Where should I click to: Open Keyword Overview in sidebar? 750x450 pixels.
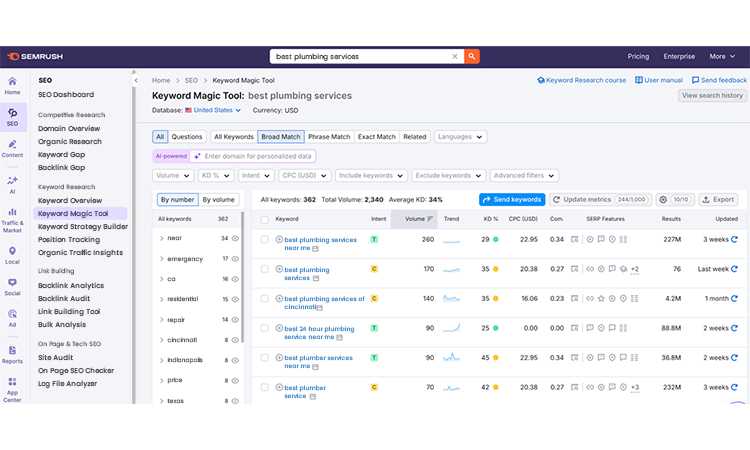pos(70,200)
